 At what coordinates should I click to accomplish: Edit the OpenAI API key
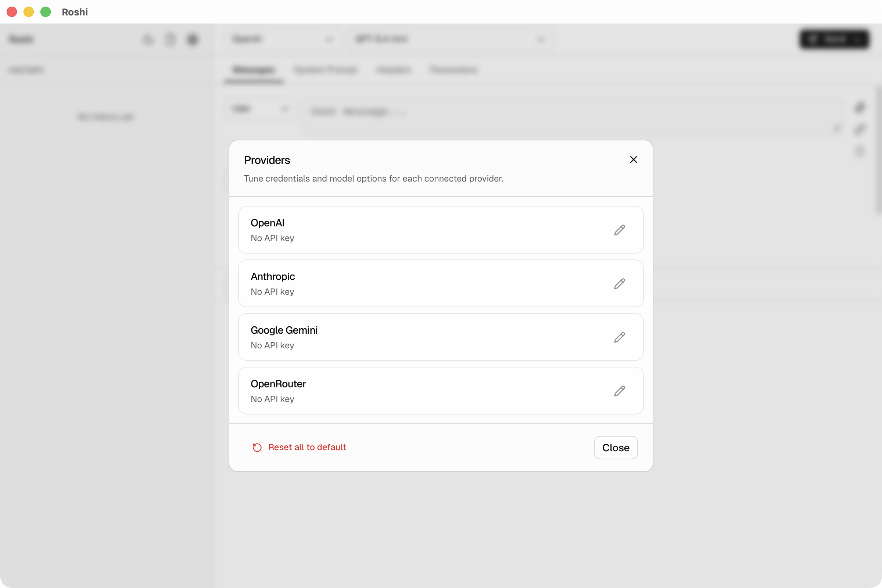(619, 230)
